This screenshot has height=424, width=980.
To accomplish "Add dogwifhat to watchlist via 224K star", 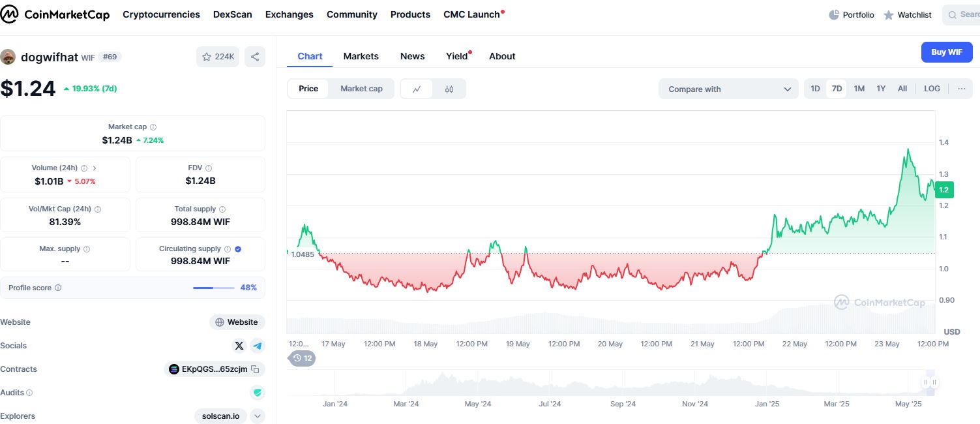I will click(x=218, y=57).
